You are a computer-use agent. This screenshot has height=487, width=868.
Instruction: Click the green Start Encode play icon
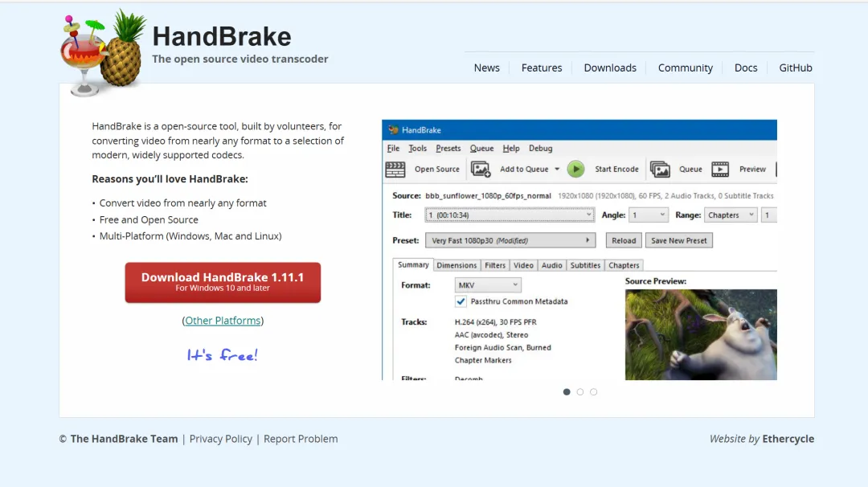[575, 170]
